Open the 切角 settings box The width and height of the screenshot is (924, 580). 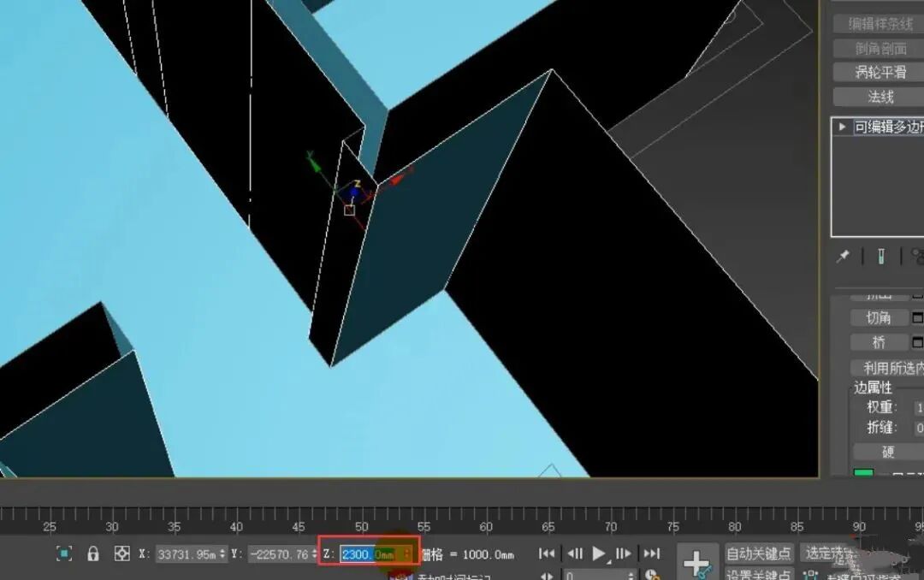917,317
